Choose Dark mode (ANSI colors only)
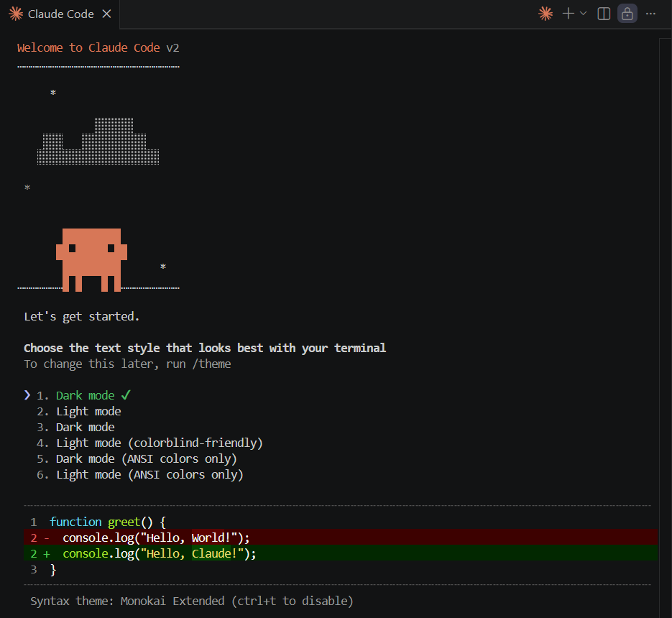This screenshot has width=672, height=618. (x=137, y=459)
